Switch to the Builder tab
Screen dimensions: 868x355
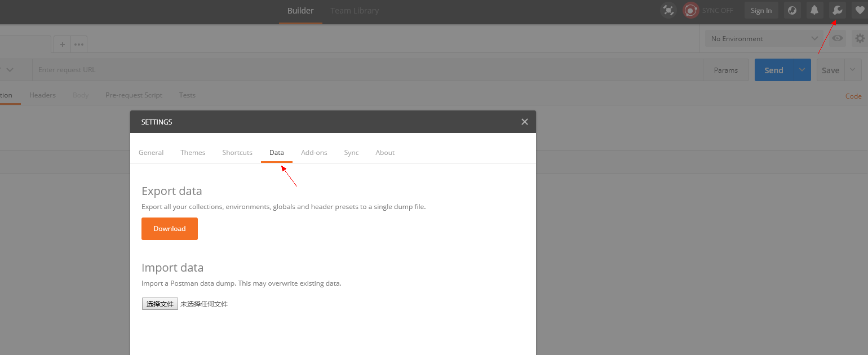pyautogui.click(x=300, y=11)
